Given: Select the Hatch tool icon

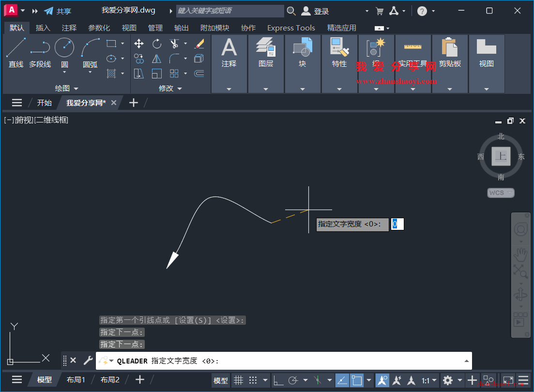Looking at the screenshot, I should pyautogui.click(x=111, y=73).
